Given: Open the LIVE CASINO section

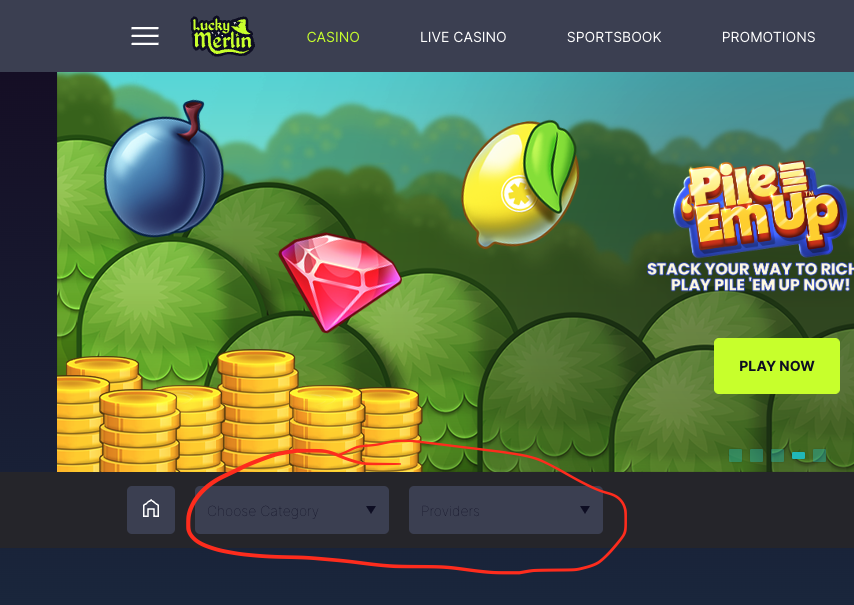Looking at the screenshot, I should point(463,37).
